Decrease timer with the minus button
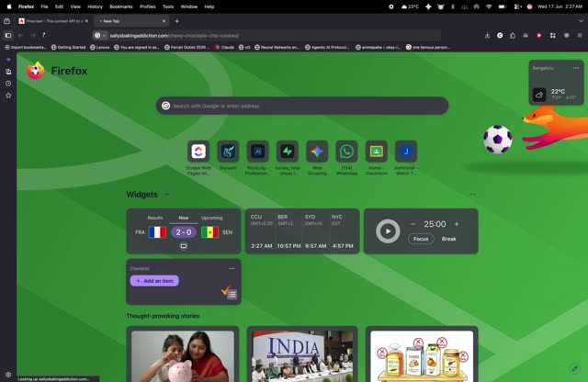This screenshot has width=588, height=382. click(x=413, y=224)
